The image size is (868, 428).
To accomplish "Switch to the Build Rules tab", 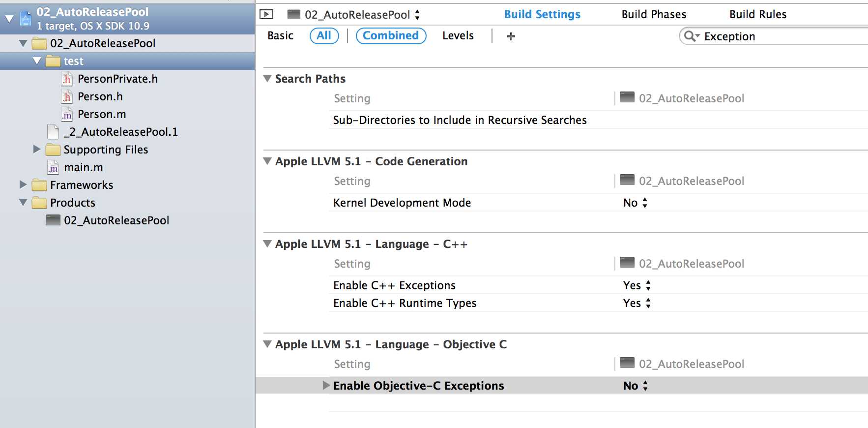I will point(758,14).
